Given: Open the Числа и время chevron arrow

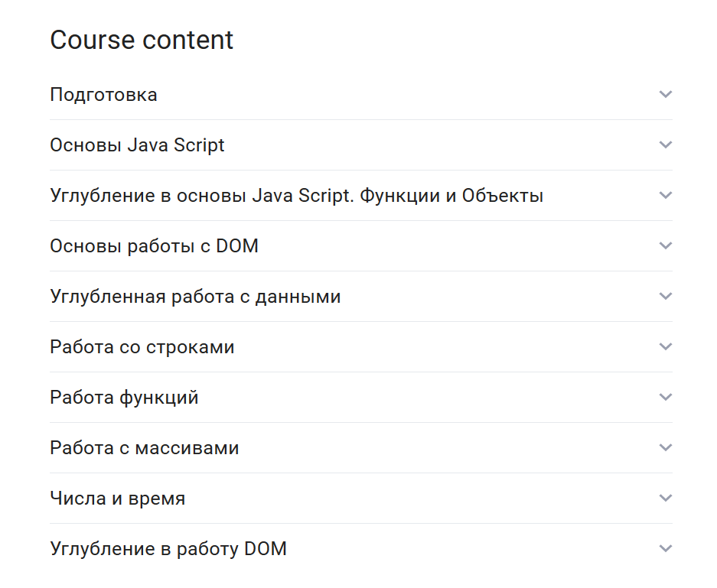Looking at the screenshot, I should point(665,498).
